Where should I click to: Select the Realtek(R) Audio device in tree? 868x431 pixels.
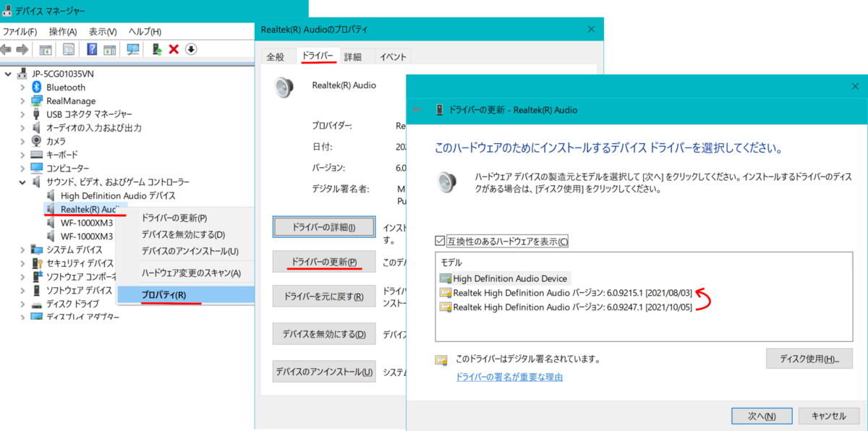click(x=86, y=209)
